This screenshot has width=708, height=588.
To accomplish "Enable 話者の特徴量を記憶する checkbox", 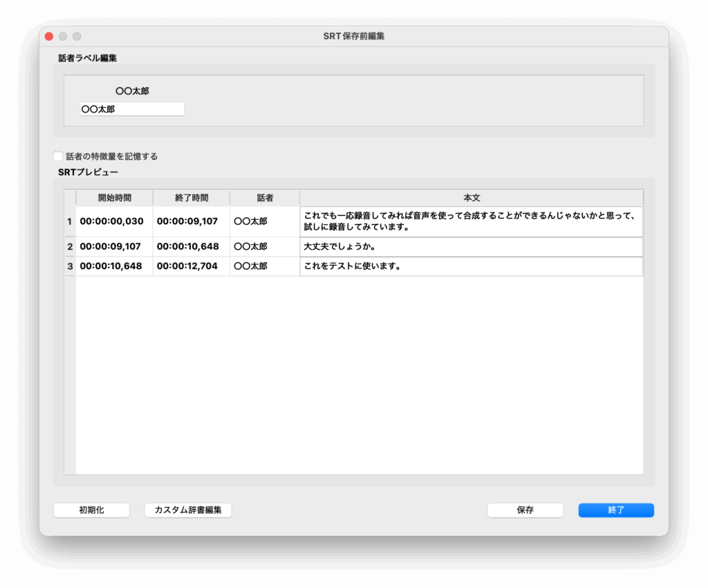I will pyautogui.click(x=58, y=156).
